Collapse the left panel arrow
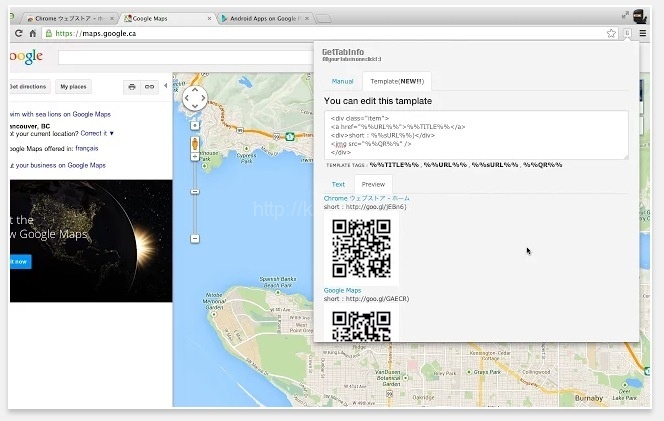The height and width of the screenshot is (421, 664). [166, 86]
